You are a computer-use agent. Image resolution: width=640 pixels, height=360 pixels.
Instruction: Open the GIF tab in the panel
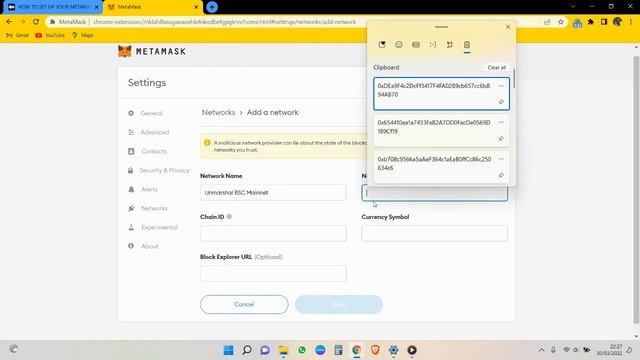tap(416, 44)
